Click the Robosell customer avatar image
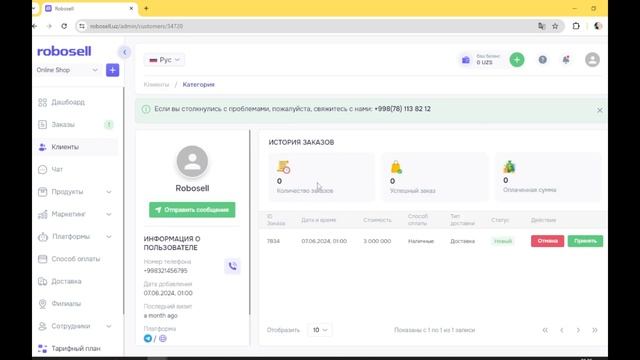640x360 pixels. (192, 161)
